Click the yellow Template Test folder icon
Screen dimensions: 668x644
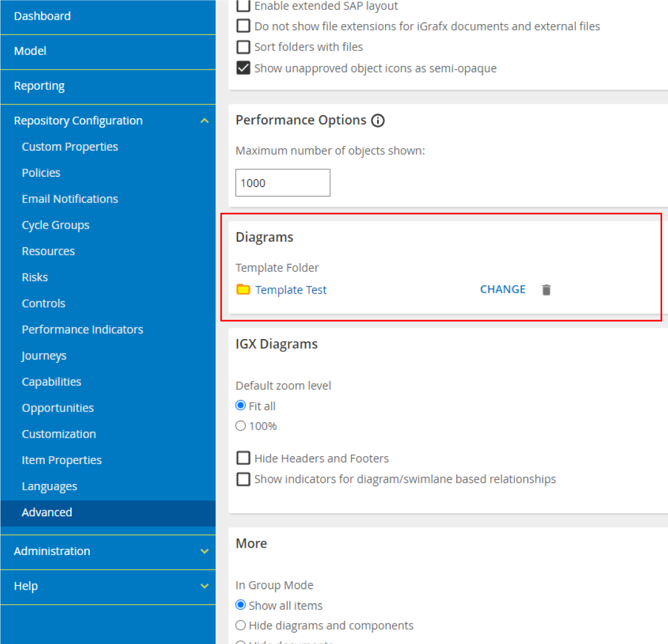click(243, 290)
